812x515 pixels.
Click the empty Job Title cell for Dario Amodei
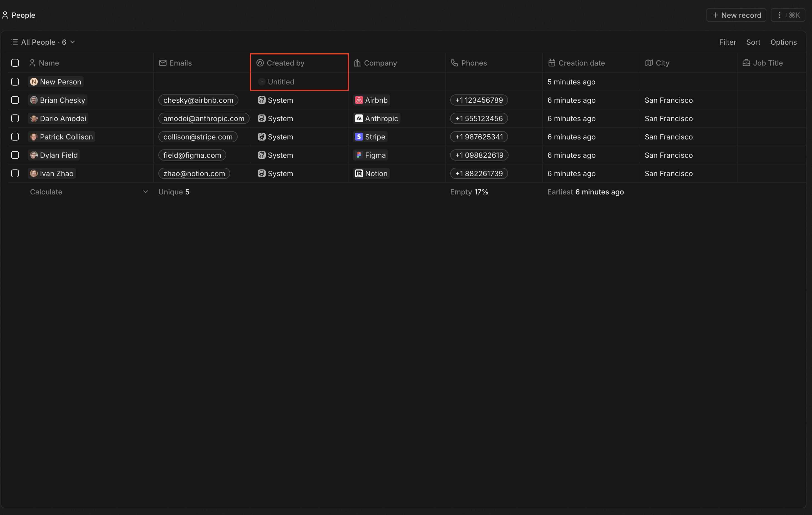[771, 118]
